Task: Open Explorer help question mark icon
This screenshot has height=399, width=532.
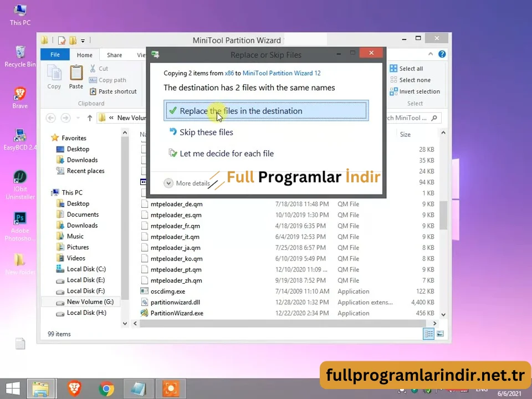Action: [442, 54]
